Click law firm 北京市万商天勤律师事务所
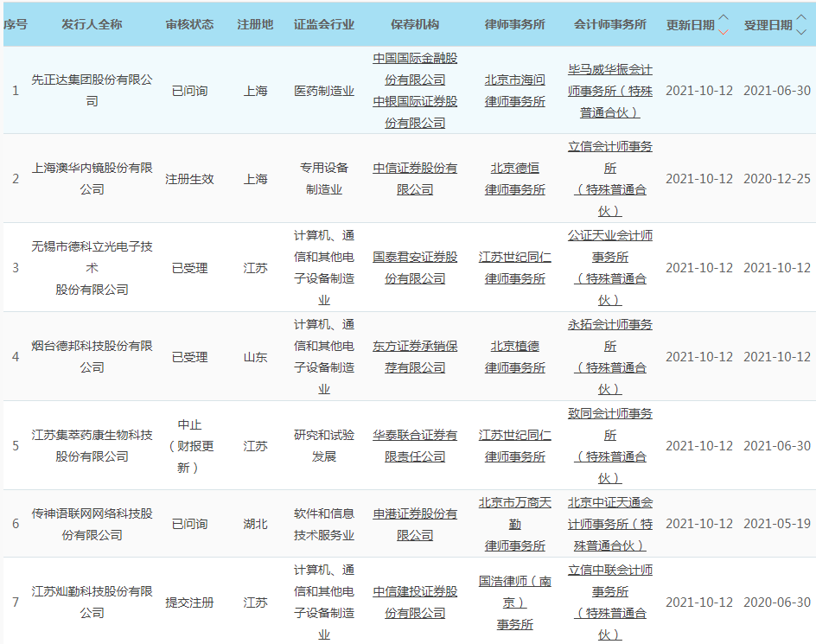The image size is (816, 644). (515, 524)
